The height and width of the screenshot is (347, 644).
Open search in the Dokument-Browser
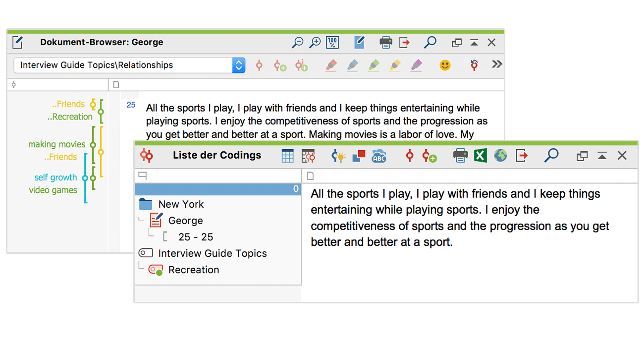coord(430,42)
